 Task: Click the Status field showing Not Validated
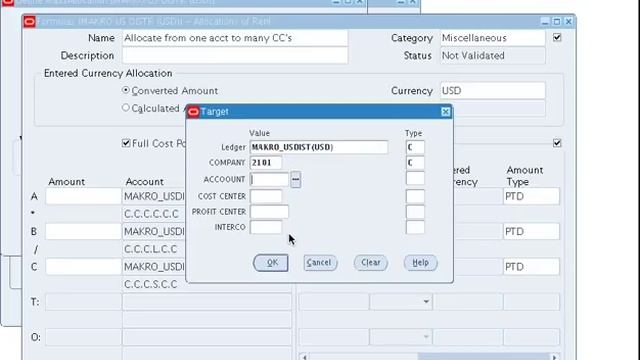click(493, 56)
